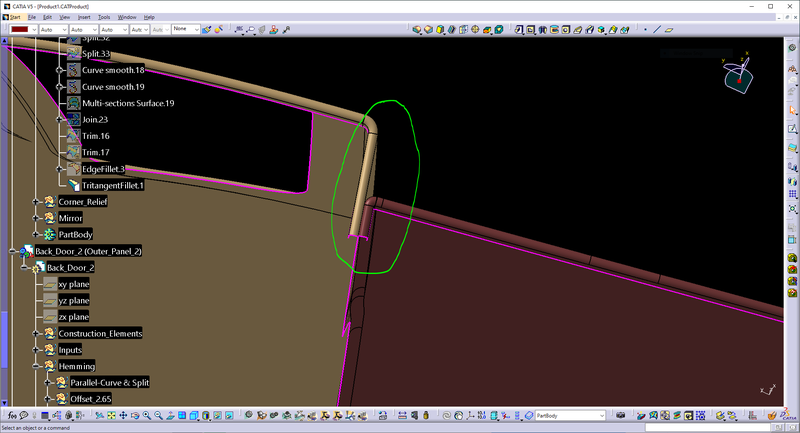The height and width of the screenshot is (433, 800).
Task: Click the Fly Mode icon
Action: pyautogui.click(x=99, y=416)
